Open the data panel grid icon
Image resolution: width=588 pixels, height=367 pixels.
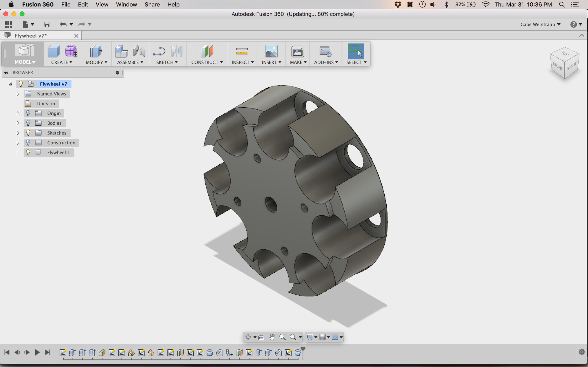[8, 24]
